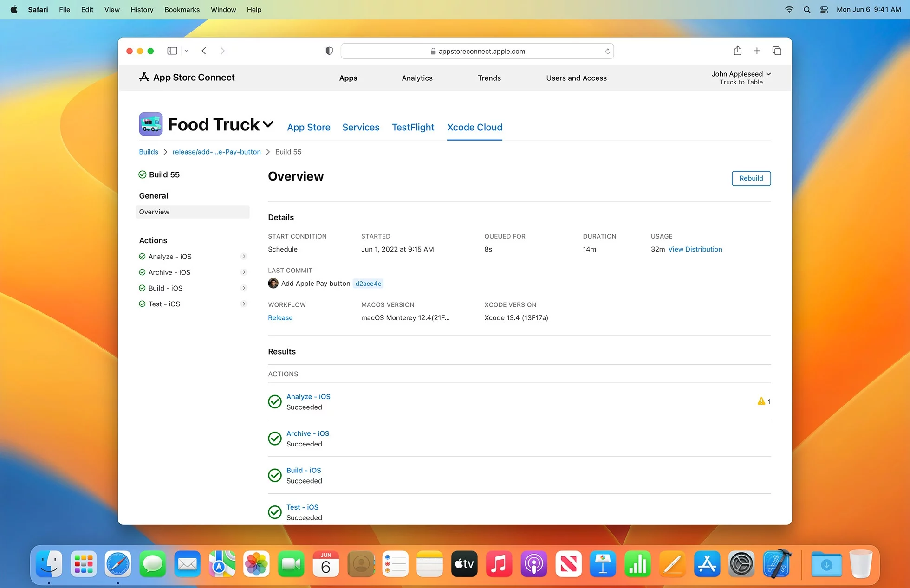Open Test - iOS result link

tap(302, 507)
